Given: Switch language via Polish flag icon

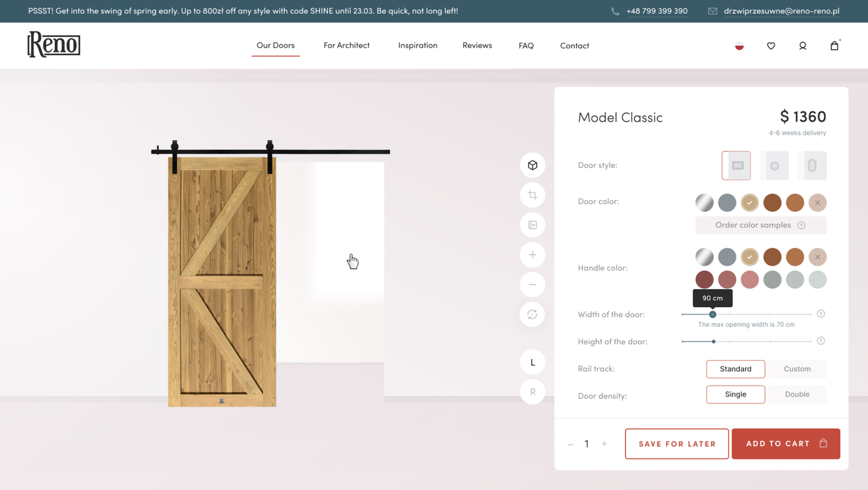Looking at the screenshot, I should pos(739,46).
